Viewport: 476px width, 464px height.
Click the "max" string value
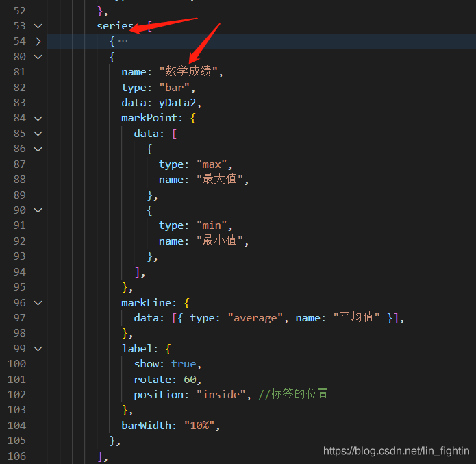point(212,164)
